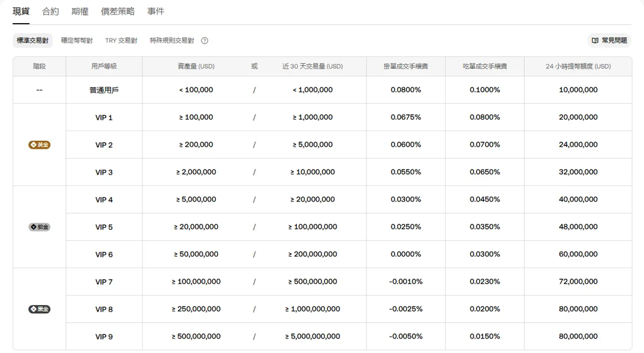Image resolution: width=644 pixels, height=353 pixels.
Task: Select the 標準交易對 filter
Action: 33,40
